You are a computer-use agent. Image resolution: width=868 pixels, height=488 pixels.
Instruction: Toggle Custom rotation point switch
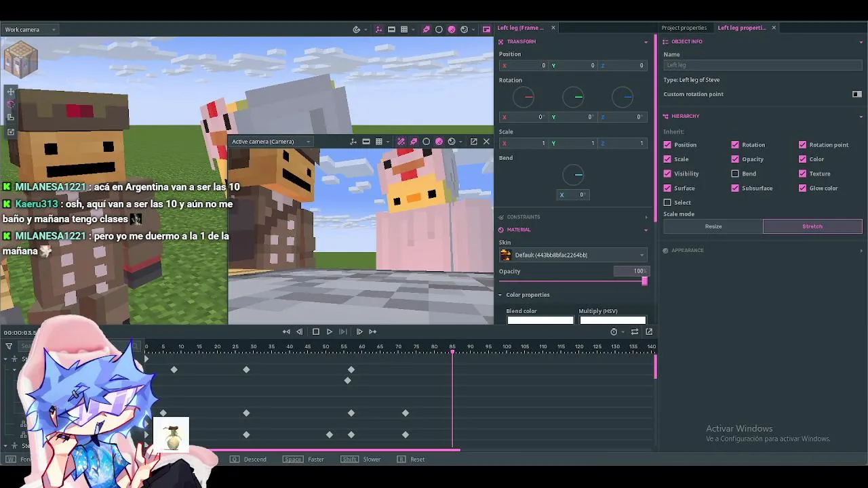pos(857,94)
